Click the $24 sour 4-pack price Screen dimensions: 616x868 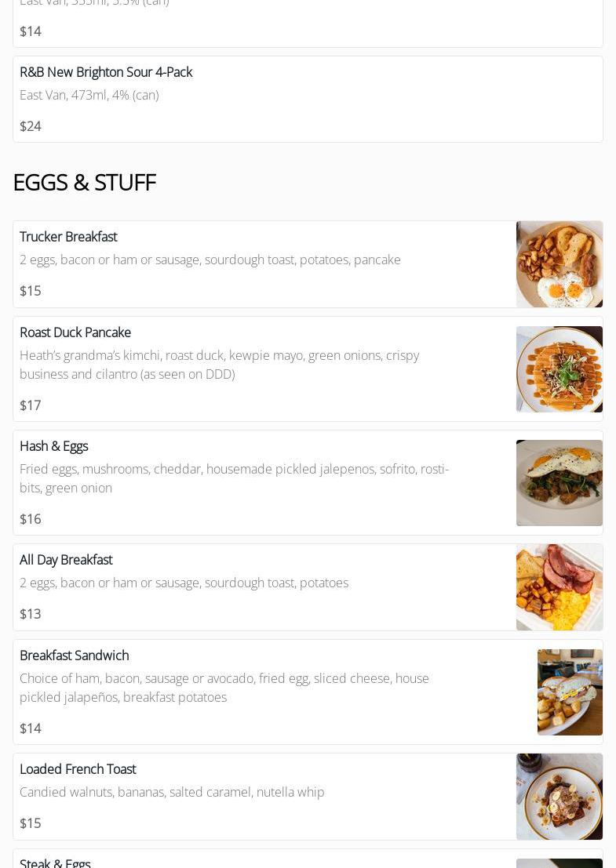pyautogui.click(x=31, y=126)
